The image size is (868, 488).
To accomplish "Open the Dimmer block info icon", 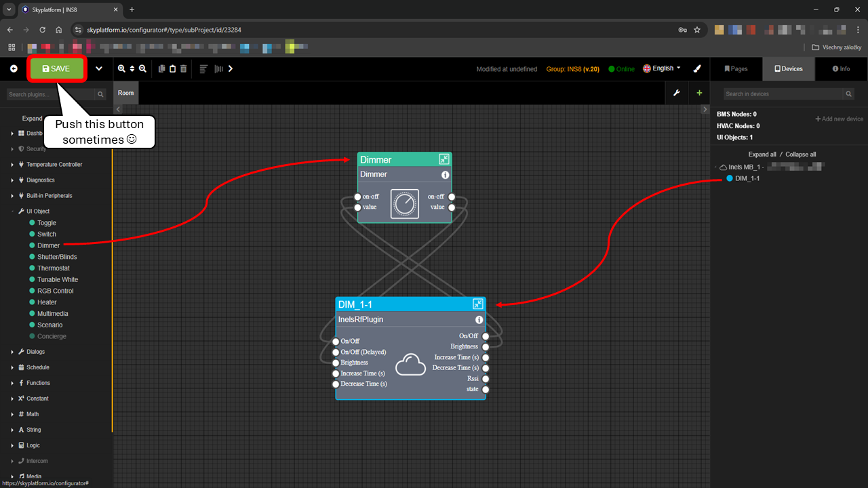I will pos(445,175).
